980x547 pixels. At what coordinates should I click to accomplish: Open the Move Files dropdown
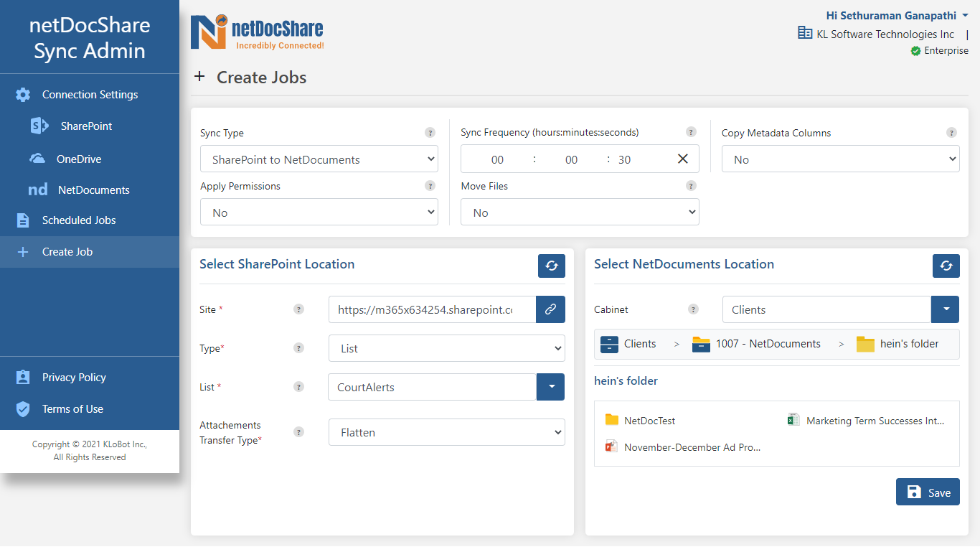580,212
